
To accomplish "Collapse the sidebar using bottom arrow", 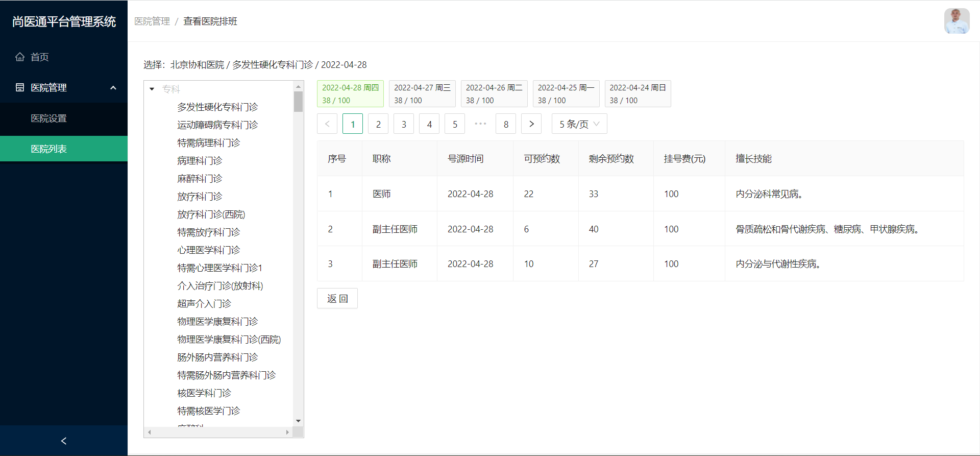I will coord(64,441).
